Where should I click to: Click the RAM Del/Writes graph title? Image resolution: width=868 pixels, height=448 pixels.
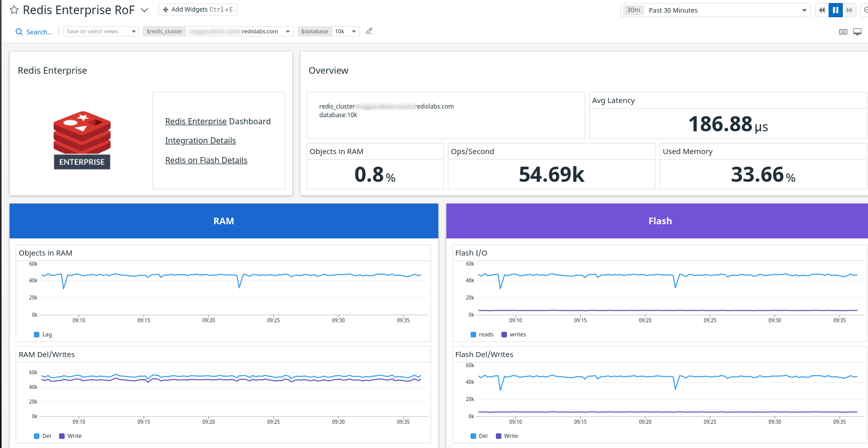tap(46, 355)
